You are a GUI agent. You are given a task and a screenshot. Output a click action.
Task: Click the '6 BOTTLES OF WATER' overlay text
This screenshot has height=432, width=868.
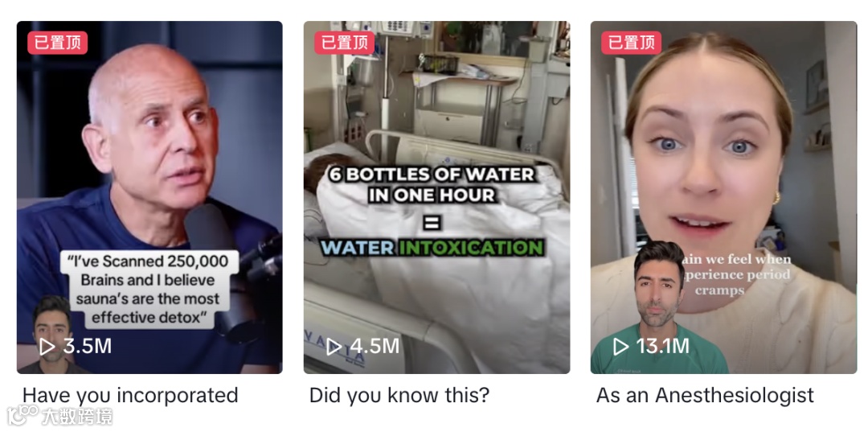[432, 175]
